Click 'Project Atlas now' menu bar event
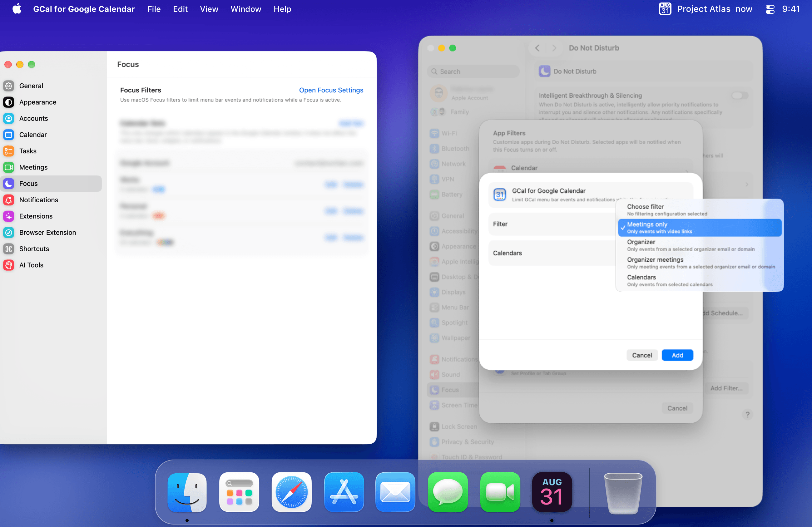Viewport: 812px width, 527px height. click(x=715, y=9)
